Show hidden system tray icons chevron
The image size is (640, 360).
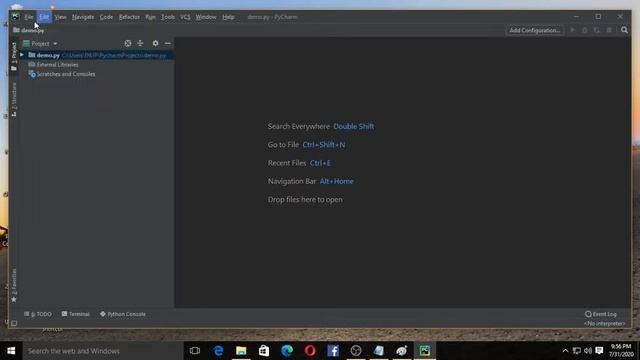pos(565,351)
